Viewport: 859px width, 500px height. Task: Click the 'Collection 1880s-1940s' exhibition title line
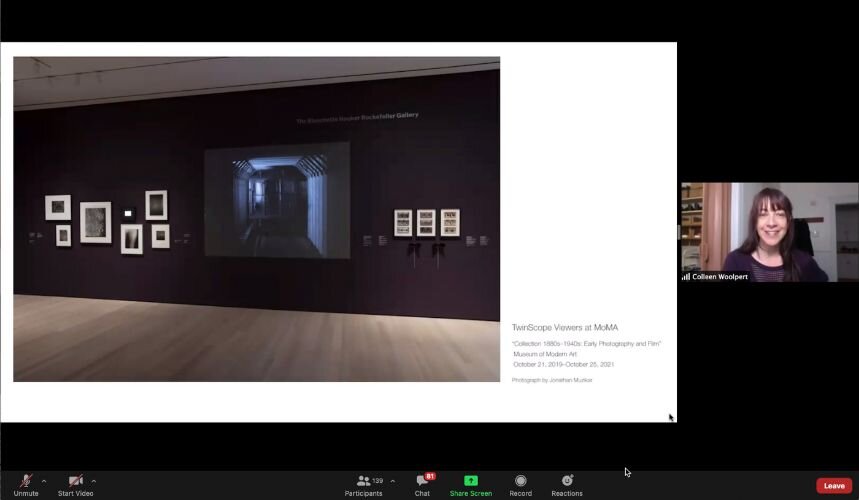point(586,344)
